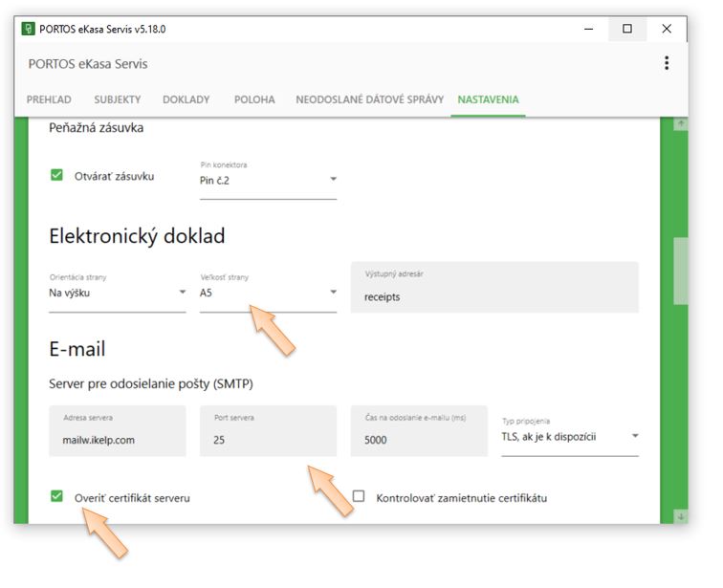Minimize the PORTOS eKasa window
Image resolution: width=723 pixels, height=588 pixels.
point(587,29)
